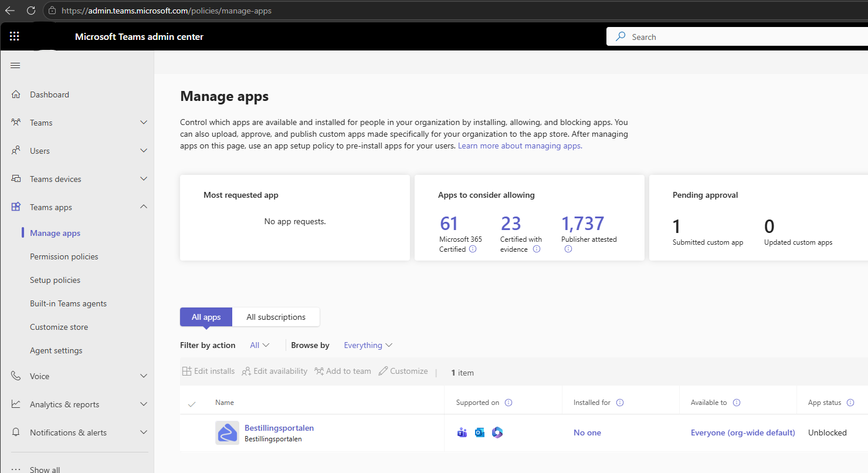Viewport: 868px width, 473px height.
Task: Click the 23 Certified with evidence count
Action: pos(511,224)
